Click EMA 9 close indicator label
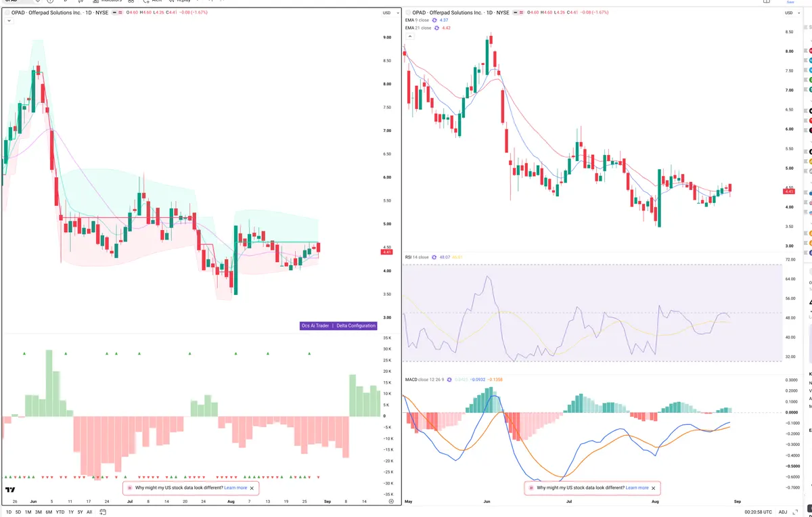Screen dimensions: 812x517 [418, 20]
